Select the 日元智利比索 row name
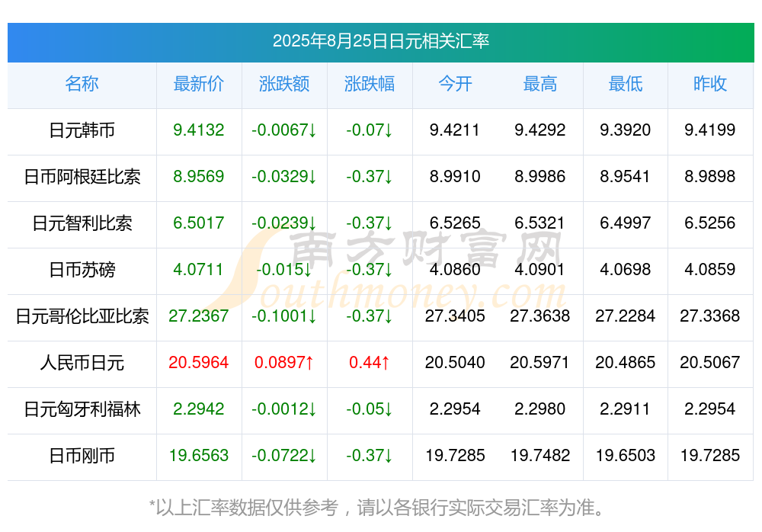The image size is (762, 532). (82, 223)
